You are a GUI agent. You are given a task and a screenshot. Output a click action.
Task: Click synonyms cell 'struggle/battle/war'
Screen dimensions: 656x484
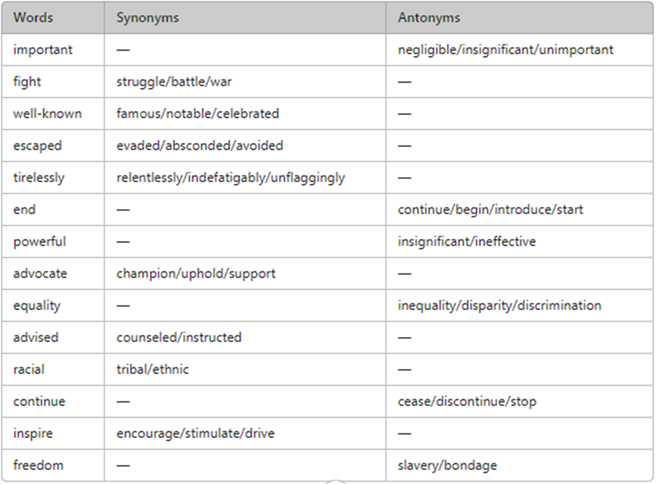point(174,82)
